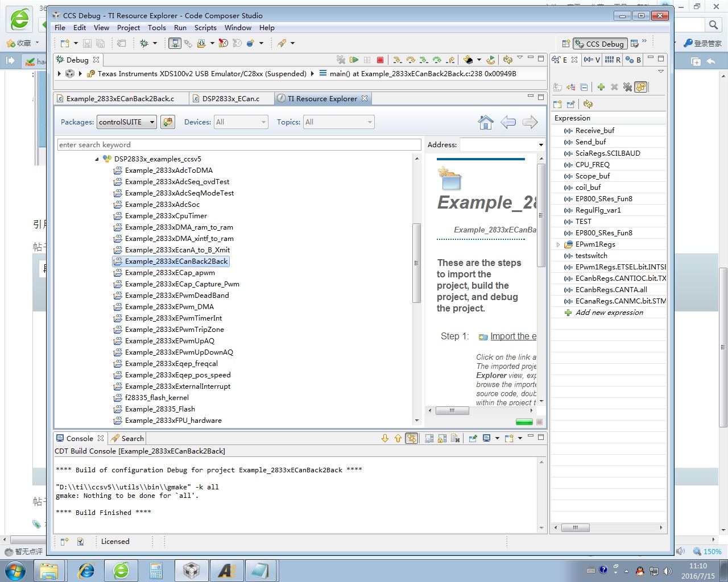The width and height of the screenshot is (728, 582).
Task: Click the Step Return icon in Debug toolbar
Action: click(450, 60)
